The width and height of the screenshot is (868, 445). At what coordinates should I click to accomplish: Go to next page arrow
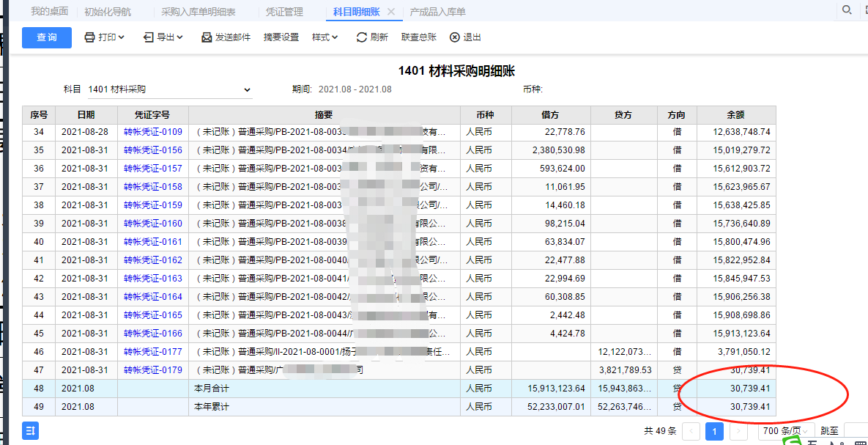pyautogui.click(x=738, y=430)
